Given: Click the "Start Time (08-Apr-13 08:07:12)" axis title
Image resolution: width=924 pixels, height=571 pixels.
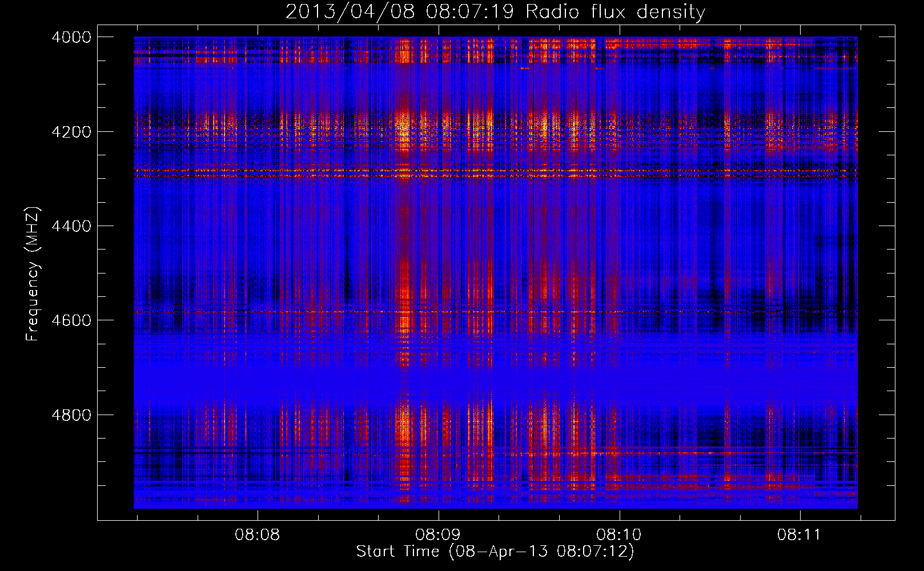Looking at the screenshot, I should tap(495, 552).
